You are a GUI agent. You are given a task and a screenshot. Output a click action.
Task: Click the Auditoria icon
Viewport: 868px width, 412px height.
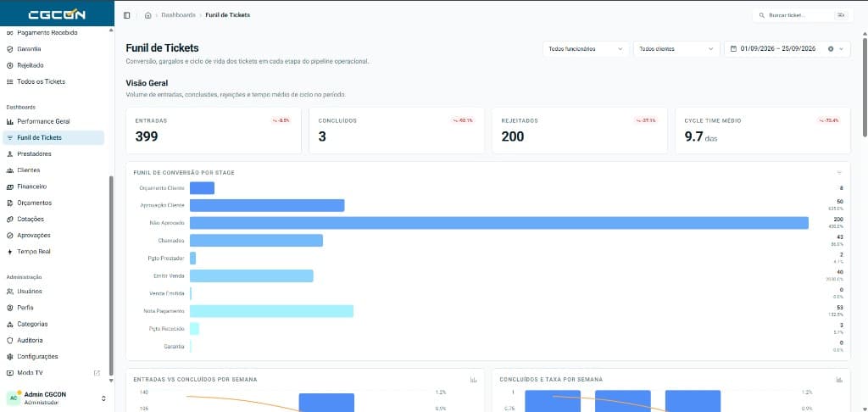click(x=10, y=340)
